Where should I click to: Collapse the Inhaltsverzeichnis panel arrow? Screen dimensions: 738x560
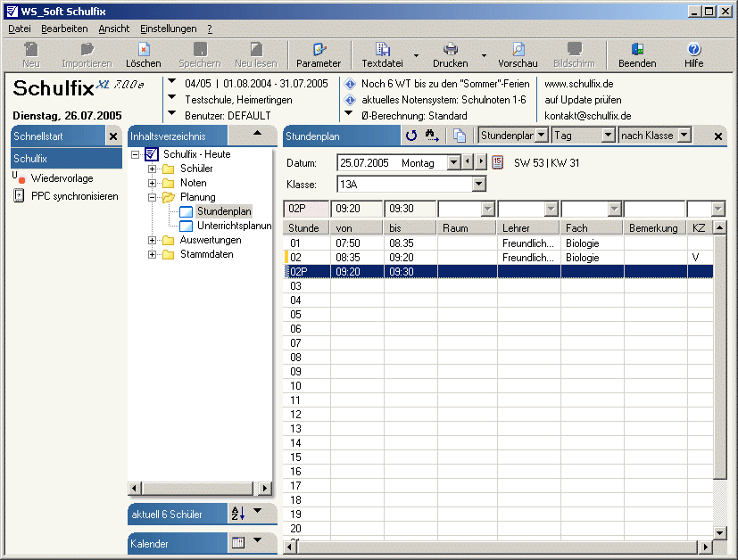pyautogui.click(x=257, y=134)
